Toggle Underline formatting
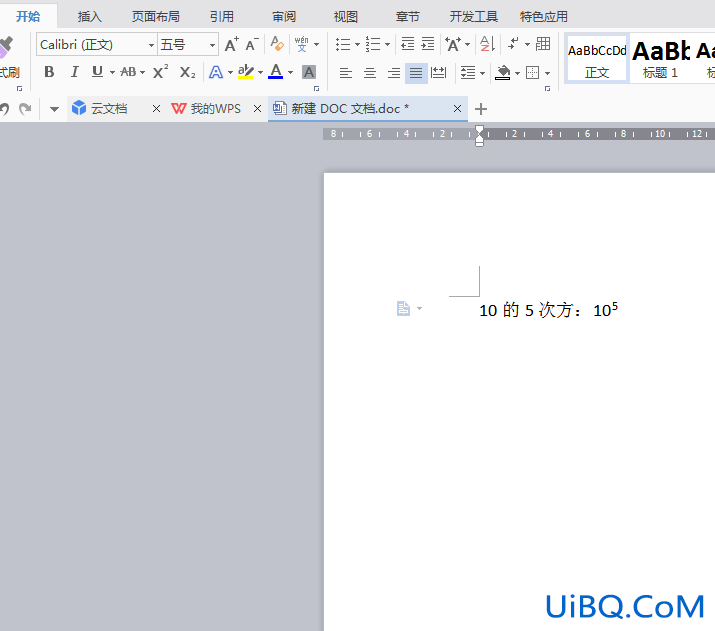The height and width of the screenshot is (631, 715). [97, 72]
